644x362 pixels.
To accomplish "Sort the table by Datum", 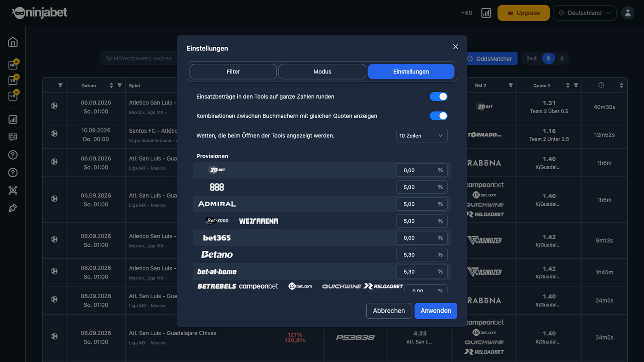I will [x=111, y=85].
